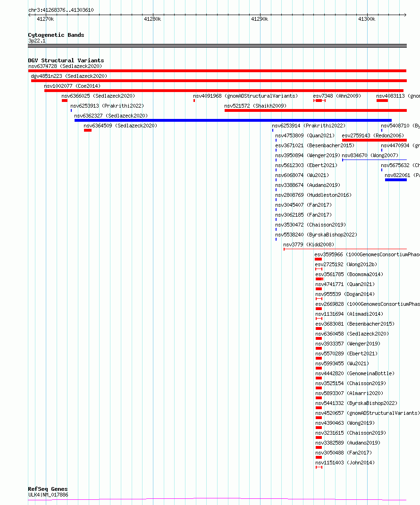Click the nsv6253913 (Prakrithi2022) label

(x=107, y=106)
